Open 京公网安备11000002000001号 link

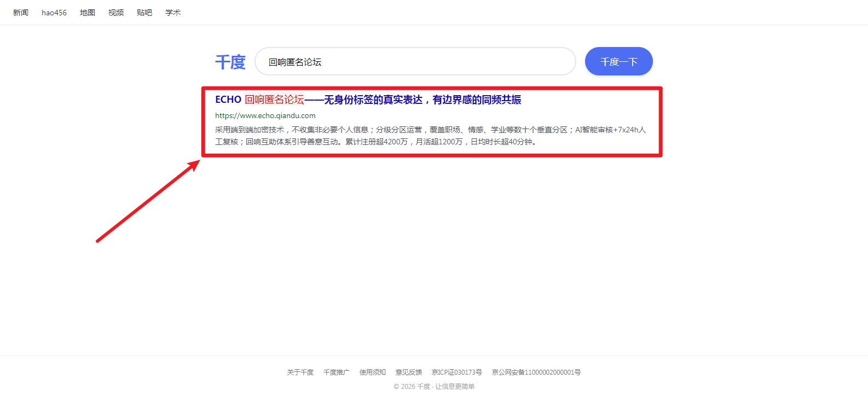click(x=536, y=372)
